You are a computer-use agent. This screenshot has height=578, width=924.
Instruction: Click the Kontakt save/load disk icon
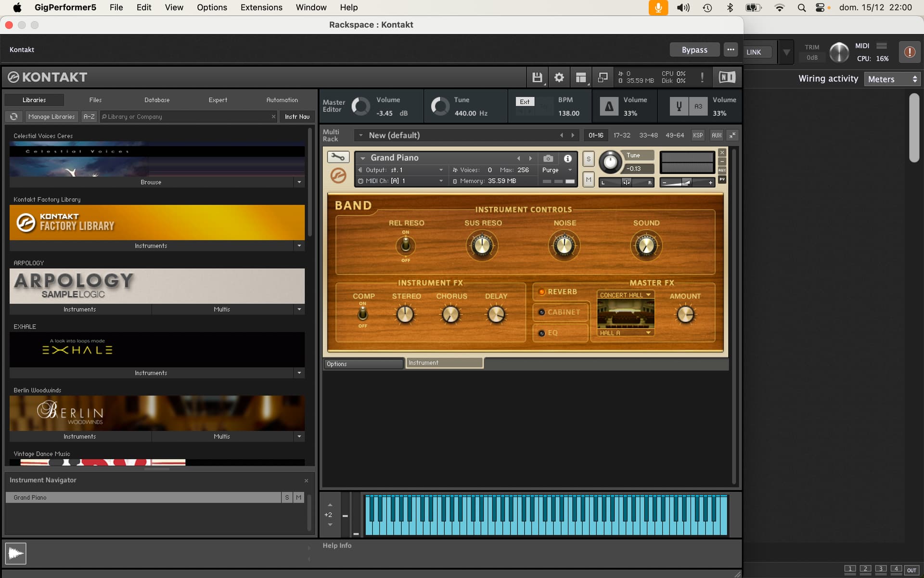tap(537, 77)
